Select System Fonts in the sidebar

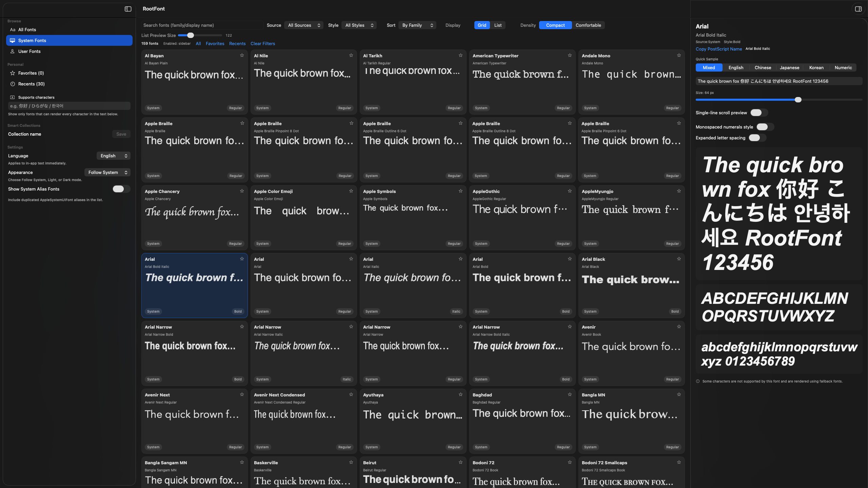[69, 40]
